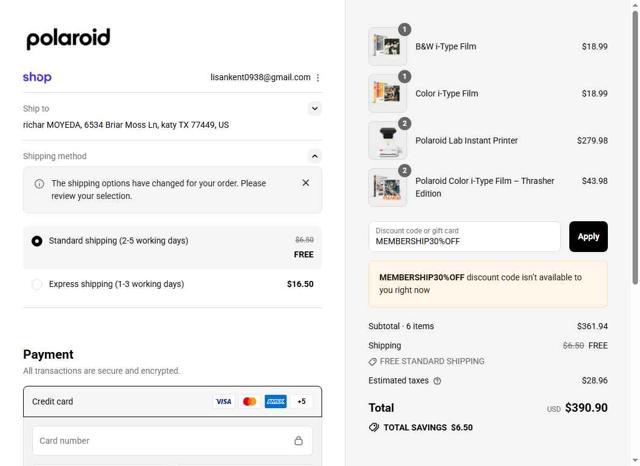Click the Shop Pay logo

click(37, 77)
